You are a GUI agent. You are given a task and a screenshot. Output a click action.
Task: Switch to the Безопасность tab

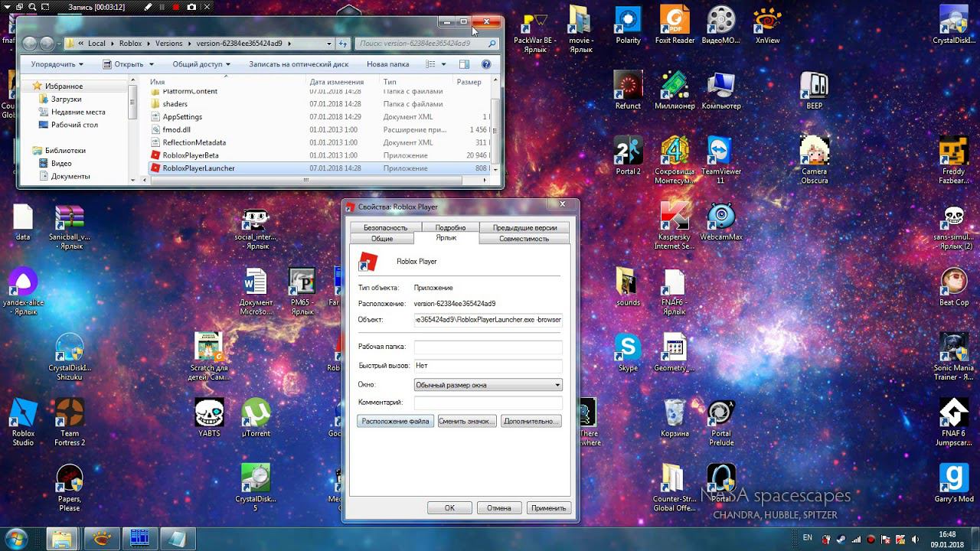point(385,227)
